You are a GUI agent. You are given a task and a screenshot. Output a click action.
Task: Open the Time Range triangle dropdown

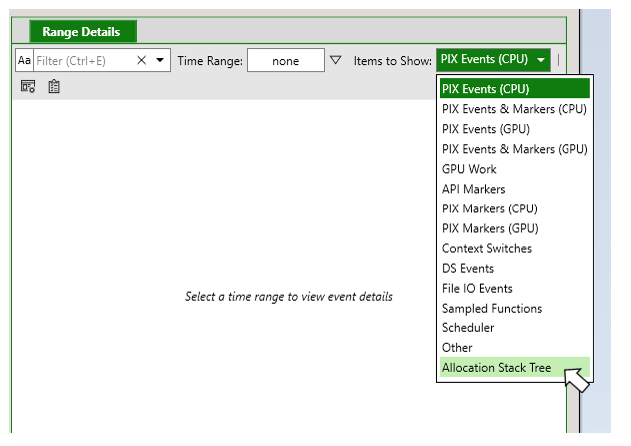[x=335, y=60]
